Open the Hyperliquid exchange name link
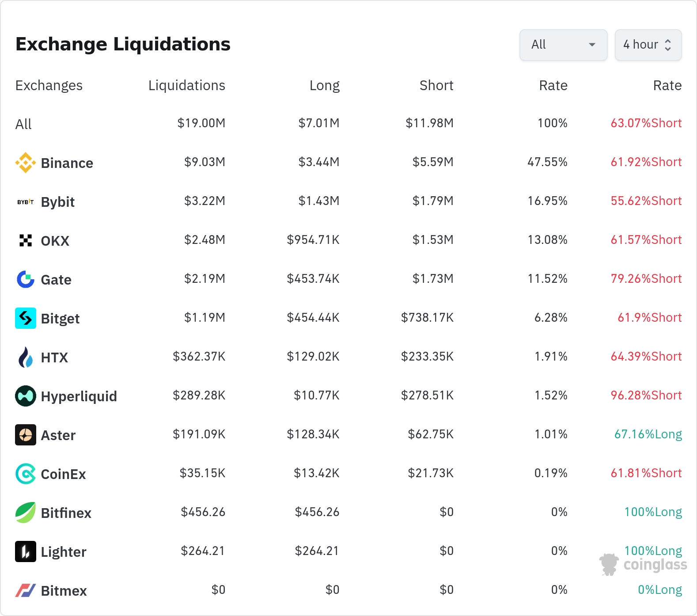Screen dimensions: 697x616 [79, 396]
